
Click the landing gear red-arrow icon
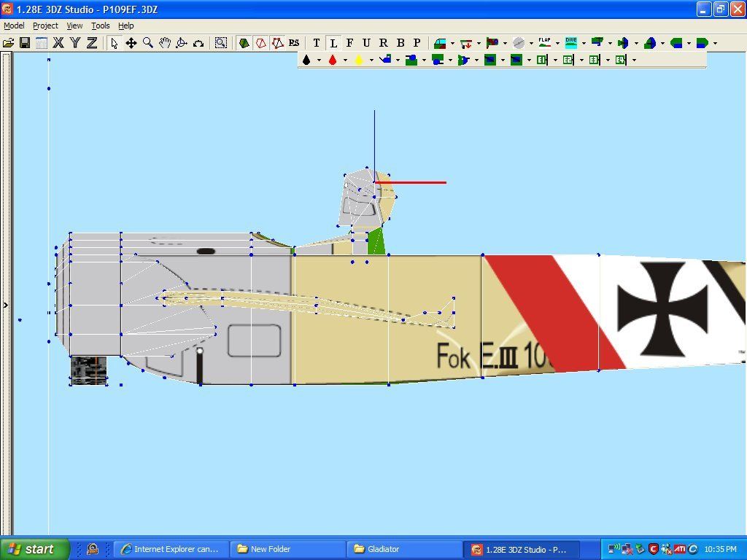coord(466,43)
